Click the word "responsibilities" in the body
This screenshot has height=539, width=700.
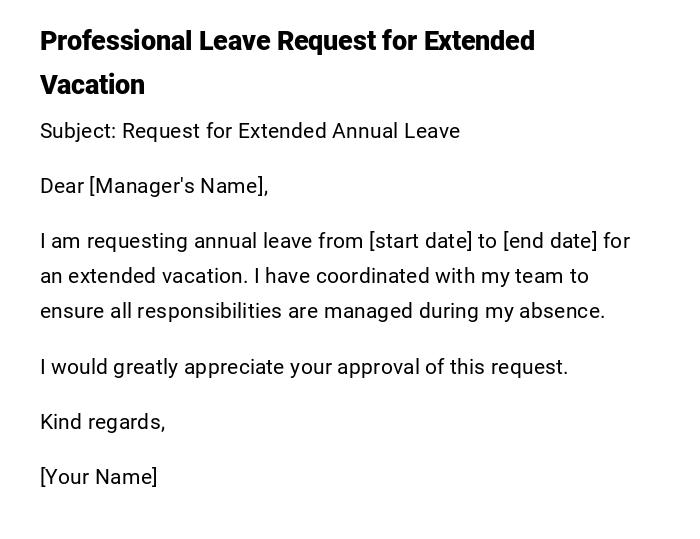[209, 311]
